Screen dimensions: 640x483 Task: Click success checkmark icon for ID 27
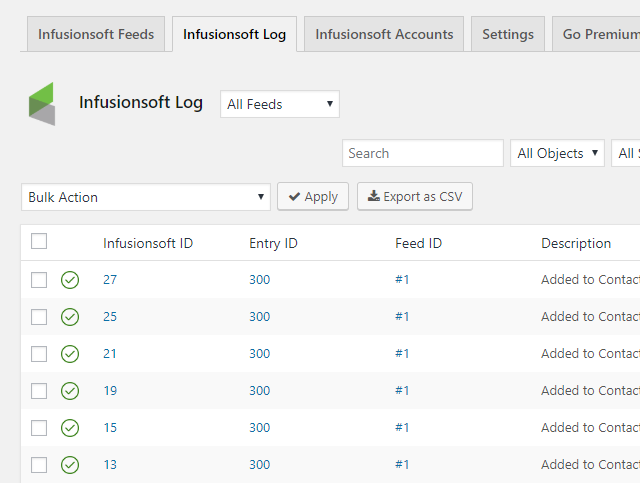[70, 280]
